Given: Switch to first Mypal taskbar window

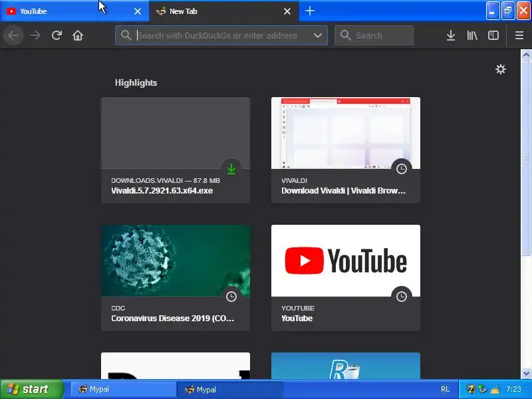Looking at the screenshot, I should 124,389.
